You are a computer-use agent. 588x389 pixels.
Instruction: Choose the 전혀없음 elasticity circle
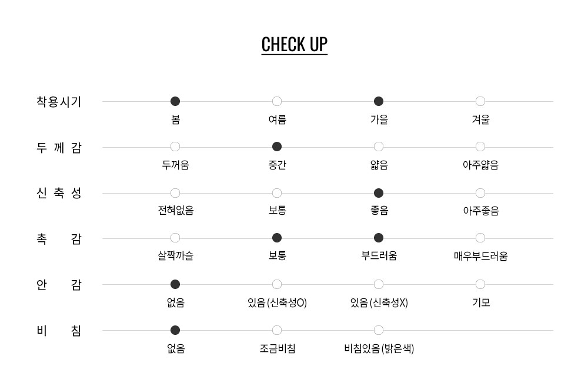point(175,193)
